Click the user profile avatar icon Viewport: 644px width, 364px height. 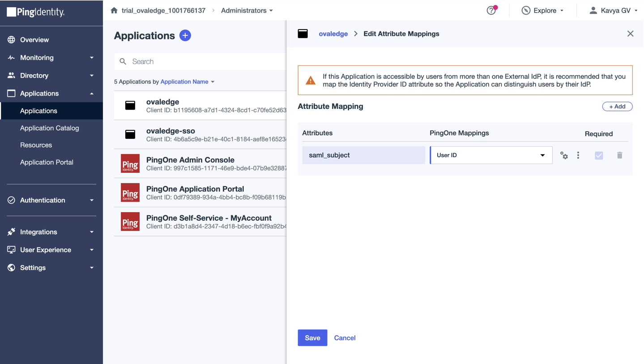tap(593, 10)
